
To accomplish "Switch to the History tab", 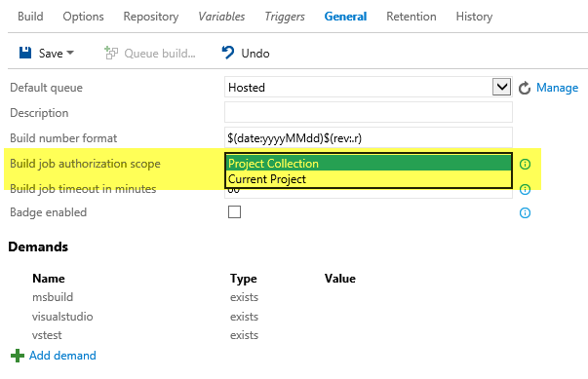I will [474, 17].
